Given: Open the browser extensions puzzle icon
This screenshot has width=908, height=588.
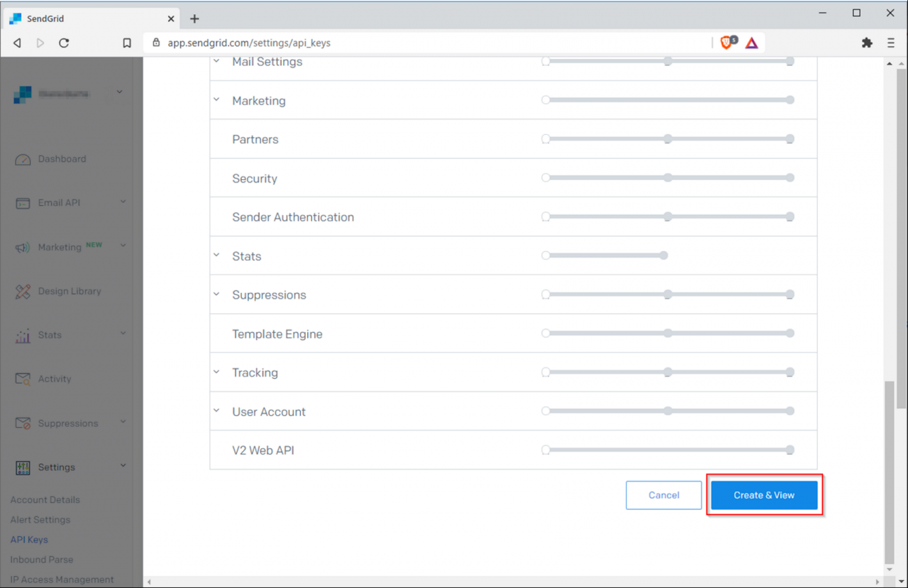Looking at the screenshot, I should (867, 43).
